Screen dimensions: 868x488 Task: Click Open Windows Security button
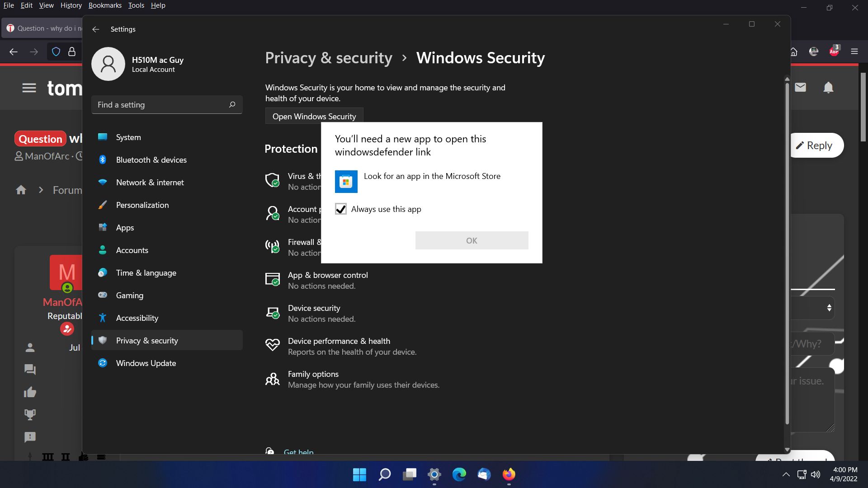click(x=314, y=116)
